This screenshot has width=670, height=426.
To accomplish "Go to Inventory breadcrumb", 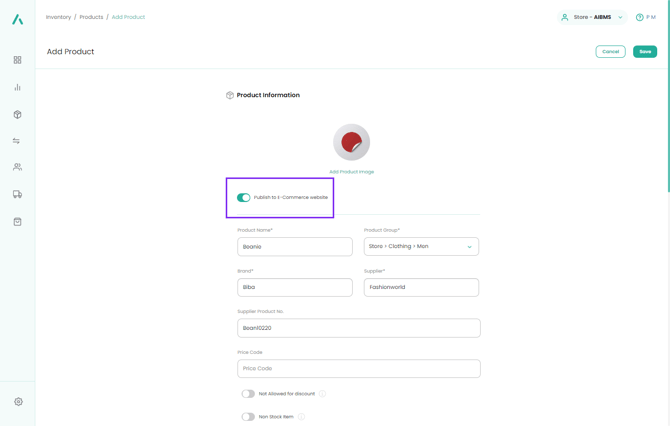I will [58, 17].
